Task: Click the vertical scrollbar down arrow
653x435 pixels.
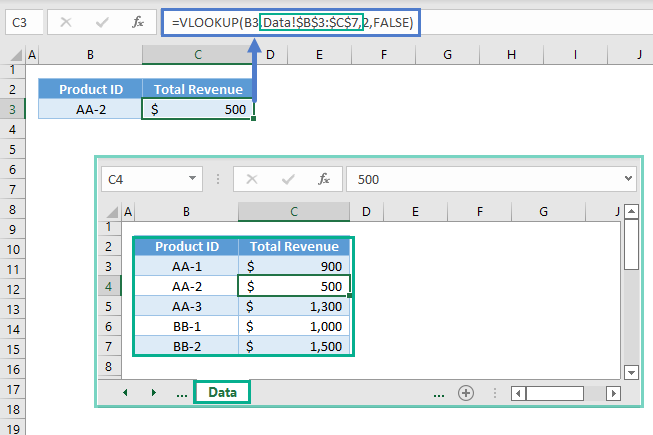Action: click(630, 371)
